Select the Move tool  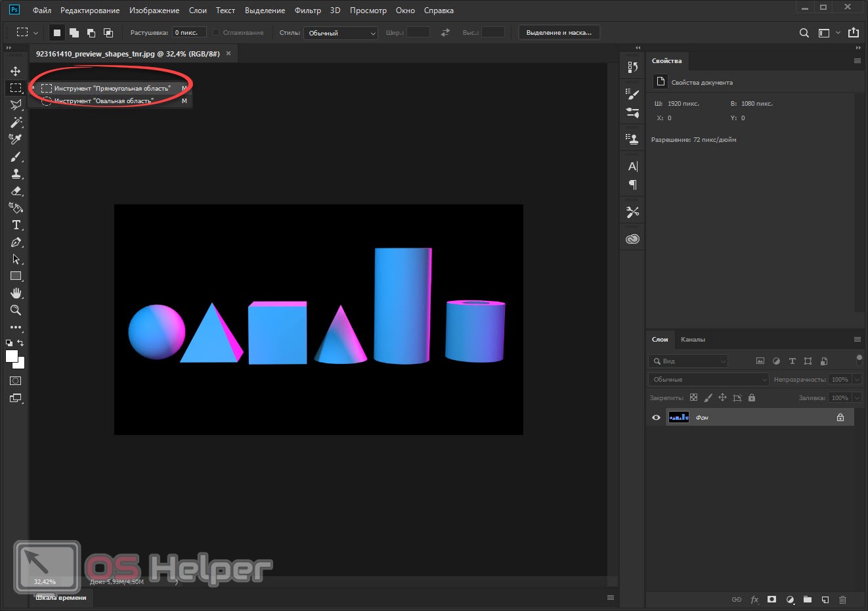pyautogui.click(x=16, y=71)
